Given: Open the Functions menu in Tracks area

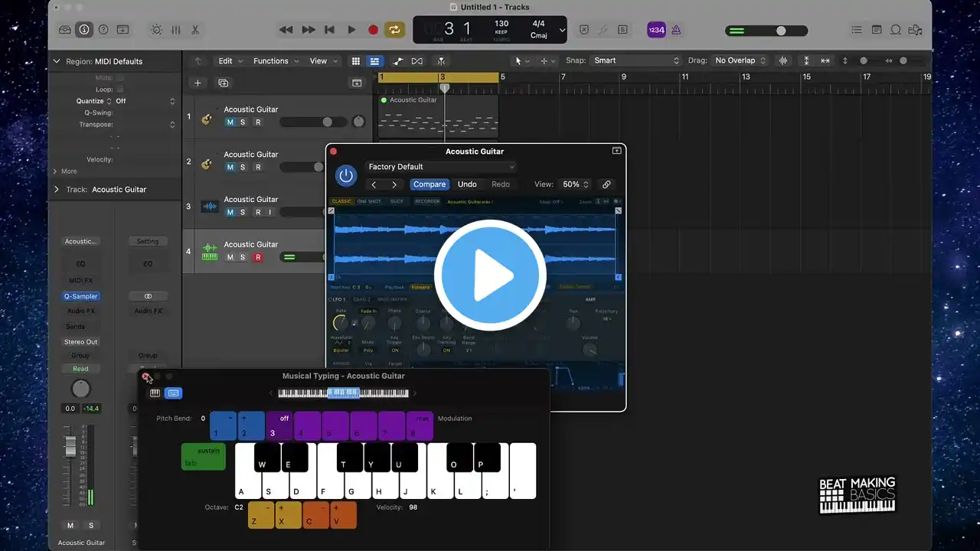Looking at the screenshot, I should [276, 61].
